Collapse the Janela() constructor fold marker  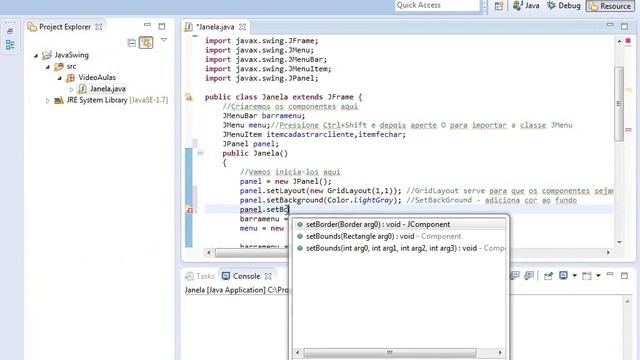[x=200, y=153]
